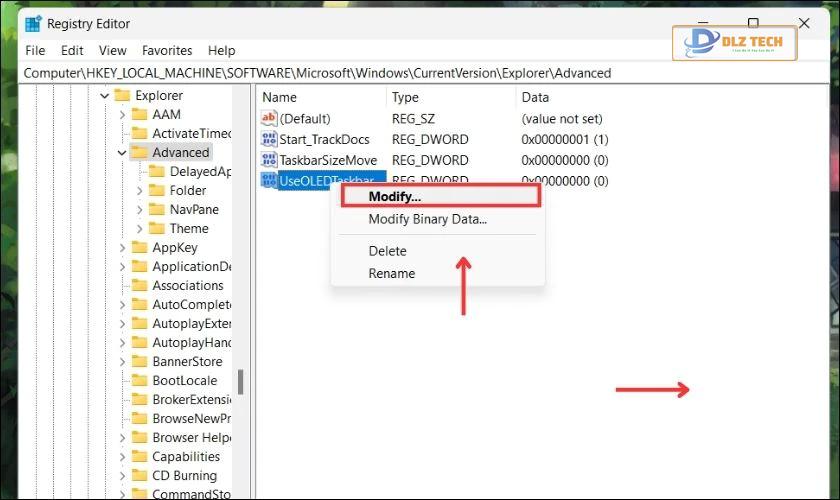
Task: Click the (Default) string value icon
Action: [x=268, y=118]
